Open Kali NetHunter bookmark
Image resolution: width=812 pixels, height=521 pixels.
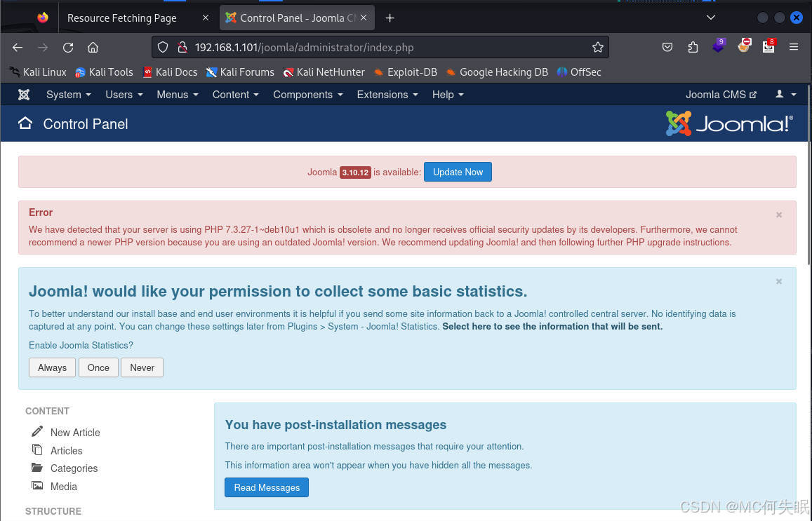pyautogui.click(x=324, y=72)
